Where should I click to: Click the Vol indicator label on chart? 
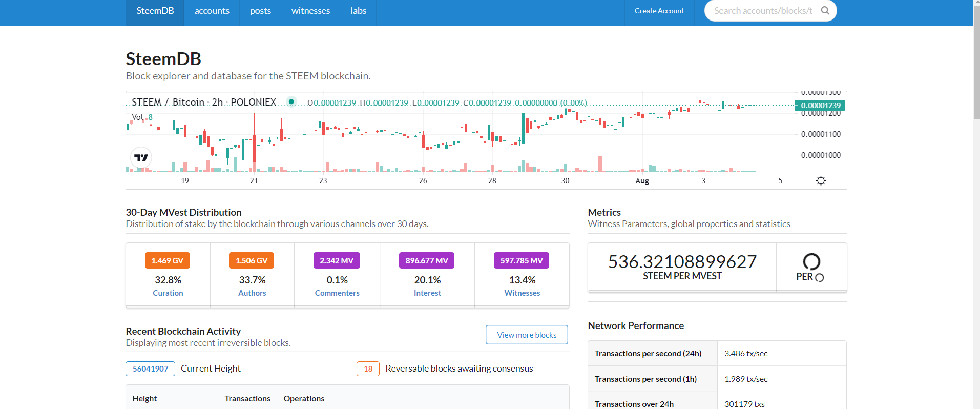pos(137,117)
